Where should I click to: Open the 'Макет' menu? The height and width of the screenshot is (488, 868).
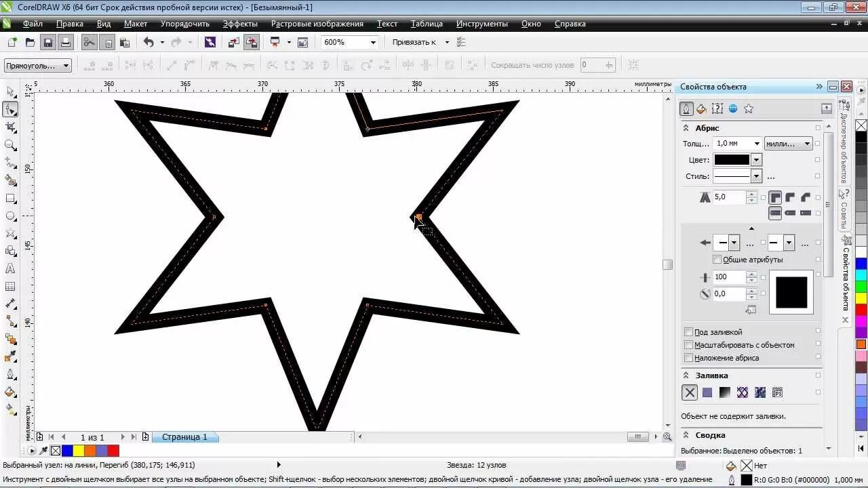click(x=136, y=24)
